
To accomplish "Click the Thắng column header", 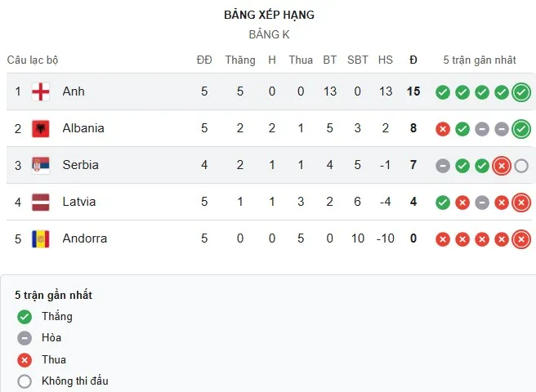I will (x=240, y=60).
